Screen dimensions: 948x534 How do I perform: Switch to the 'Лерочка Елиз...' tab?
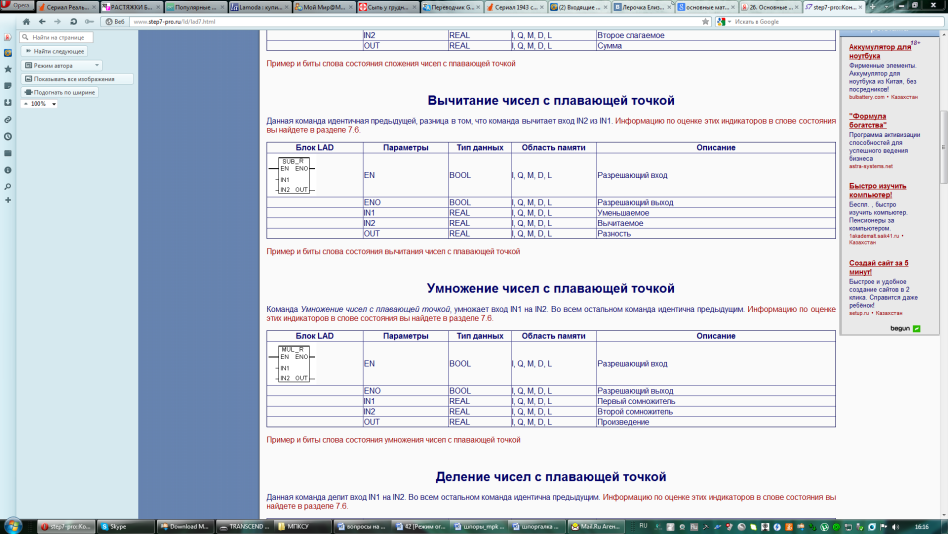[643, 7]
